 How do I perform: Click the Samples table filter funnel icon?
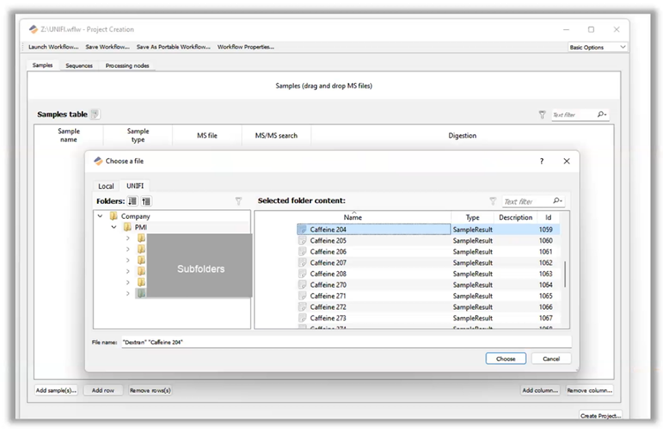click(x=542, y=115)
